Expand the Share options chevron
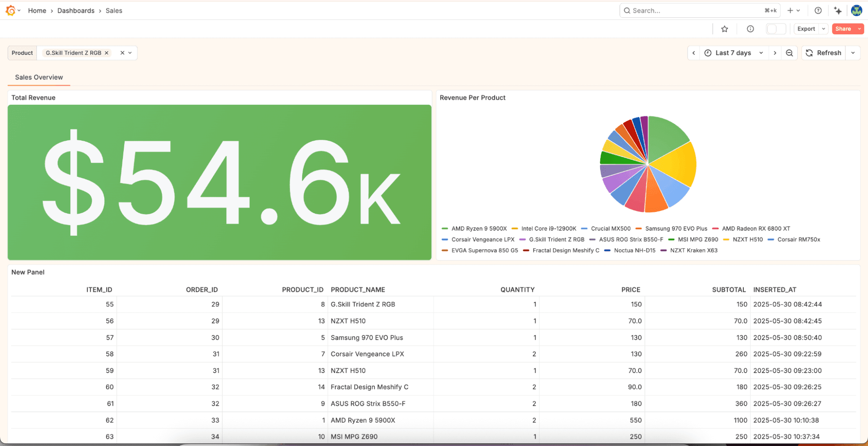This screenshot has width=868, height=446. [858, 29]
